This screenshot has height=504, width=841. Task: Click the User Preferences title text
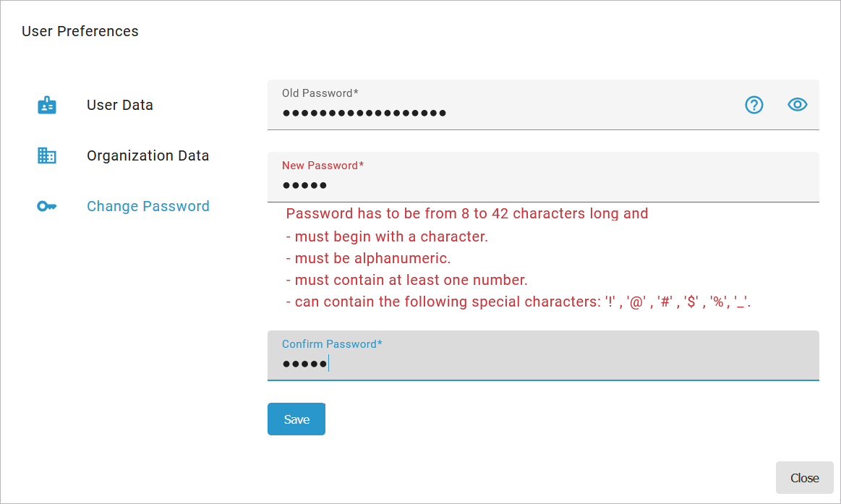[x=80, y=31]
